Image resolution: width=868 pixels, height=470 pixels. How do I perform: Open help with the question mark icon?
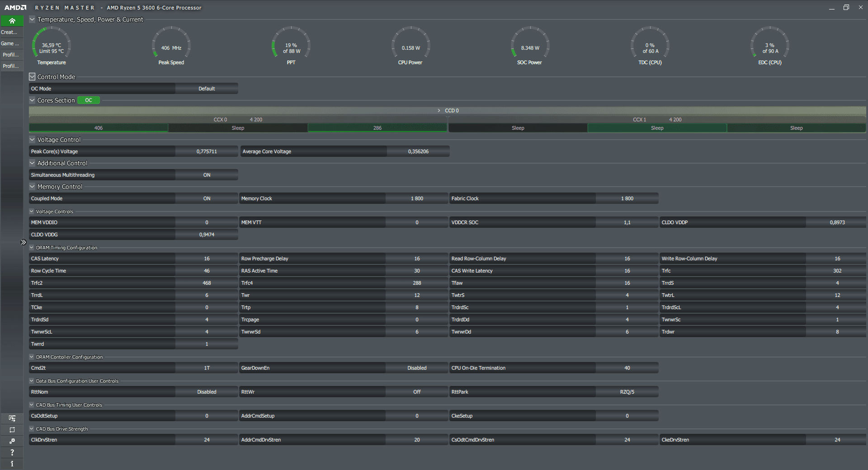[x=12, y=452]
